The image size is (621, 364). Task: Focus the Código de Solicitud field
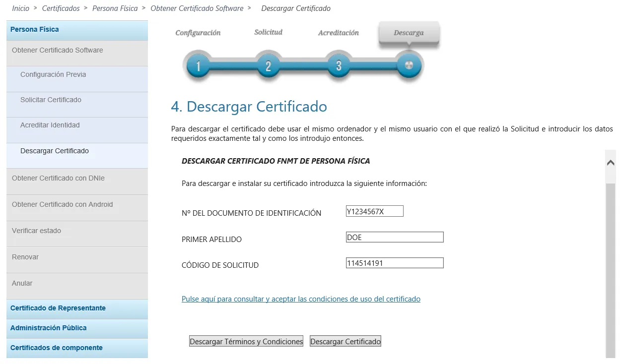tap(395, 263)
